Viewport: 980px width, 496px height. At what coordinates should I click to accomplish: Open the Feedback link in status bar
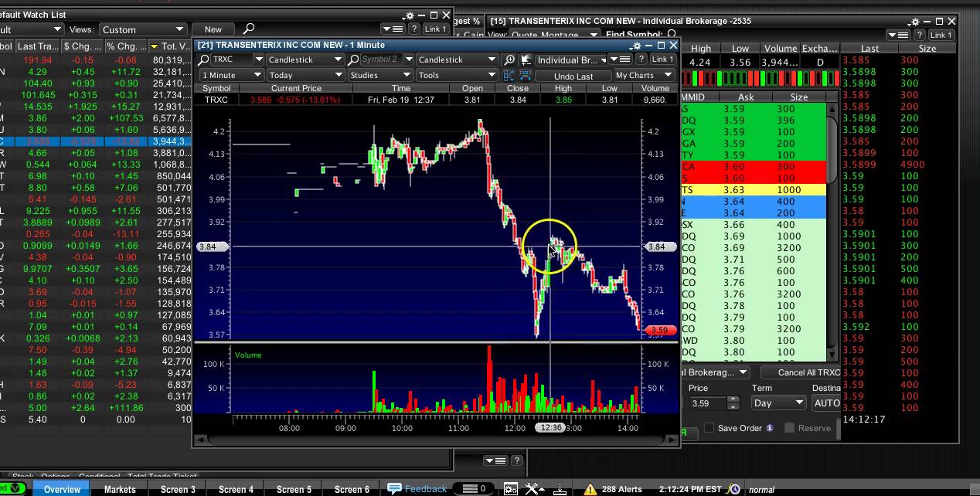(x=425, y=488)
